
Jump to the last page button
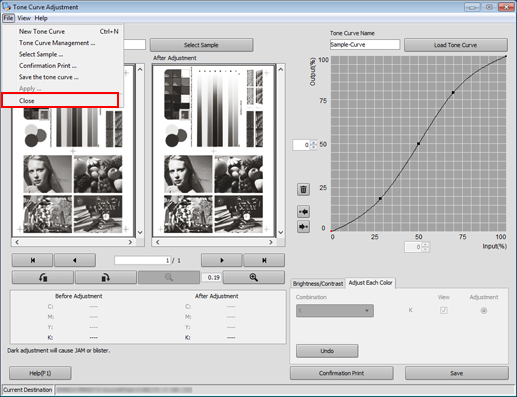click(264, 260)
